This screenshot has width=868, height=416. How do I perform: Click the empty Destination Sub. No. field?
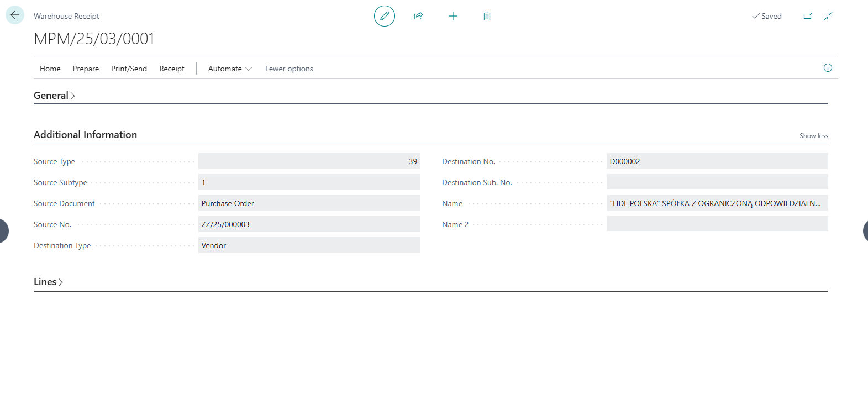pos(717,182)
